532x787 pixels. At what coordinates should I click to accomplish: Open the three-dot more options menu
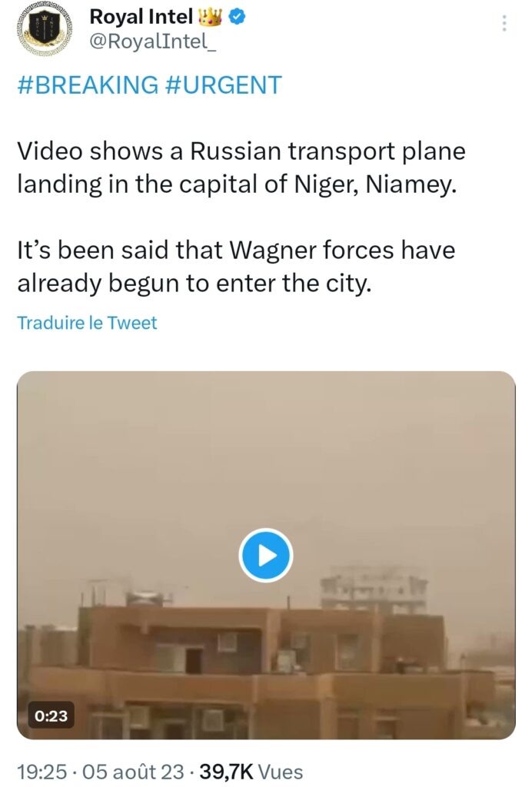(x=504, y=24)
